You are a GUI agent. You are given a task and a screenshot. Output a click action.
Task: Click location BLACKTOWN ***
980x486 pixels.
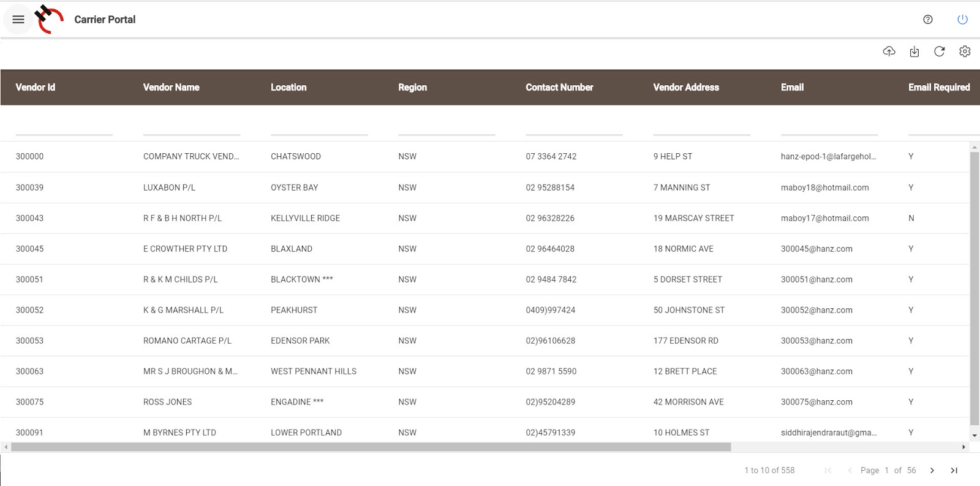click(x=302, y=279)
